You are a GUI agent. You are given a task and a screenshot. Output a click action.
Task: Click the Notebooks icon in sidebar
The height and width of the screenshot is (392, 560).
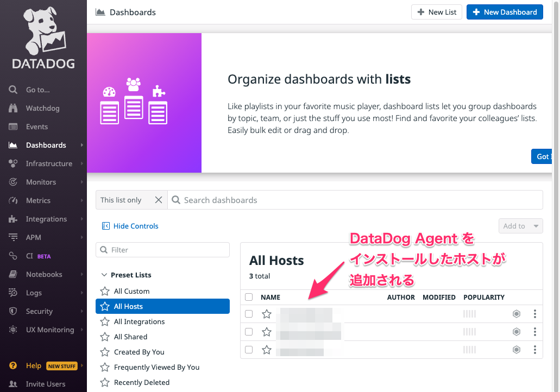13,274
